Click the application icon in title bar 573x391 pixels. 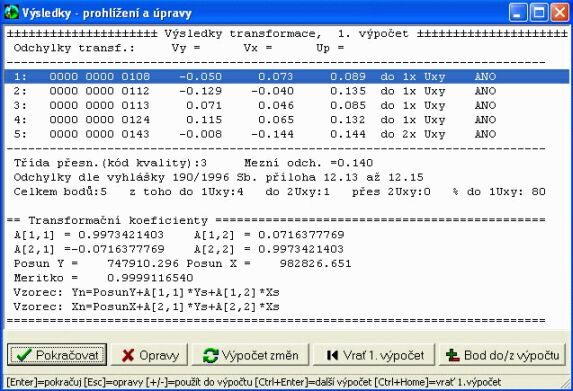tap(11, 12)
